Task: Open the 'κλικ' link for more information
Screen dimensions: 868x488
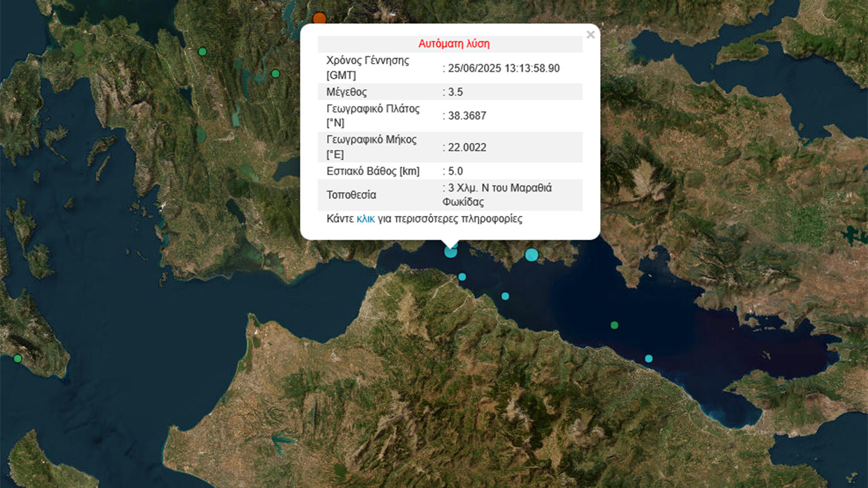Action: (x=366, y=219)
